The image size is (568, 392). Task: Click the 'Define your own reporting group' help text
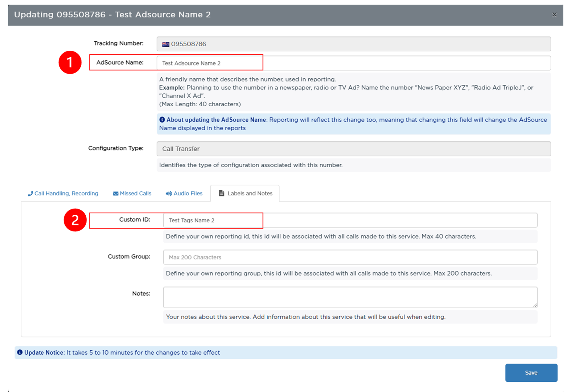[x=329, y=273]
